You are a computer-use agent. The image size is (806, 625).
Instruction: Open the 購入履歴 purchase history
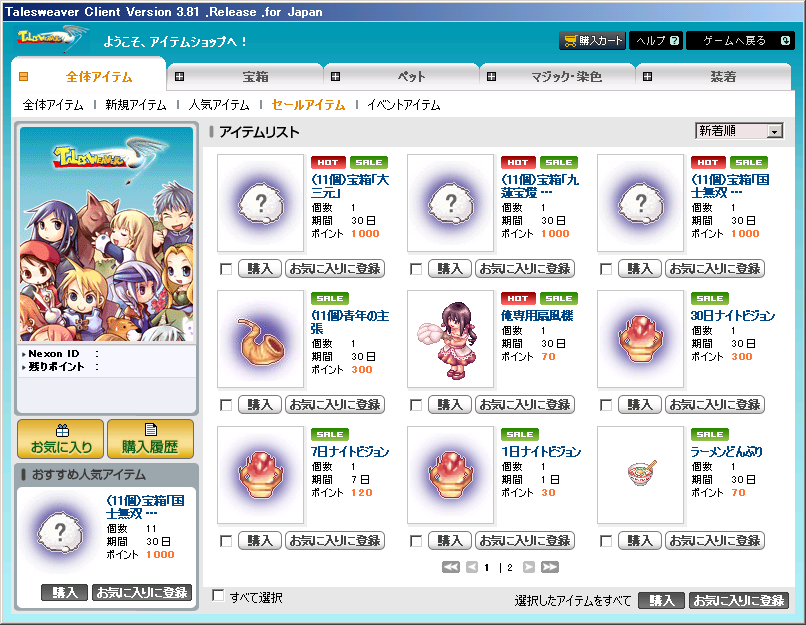(150, 439)
